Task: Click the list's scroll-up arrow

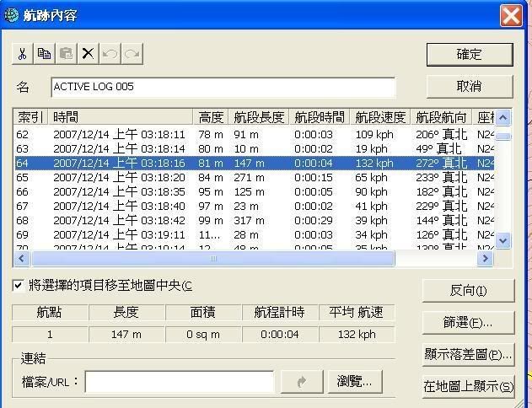Action: pyautogui.click(x=503, y=118)
